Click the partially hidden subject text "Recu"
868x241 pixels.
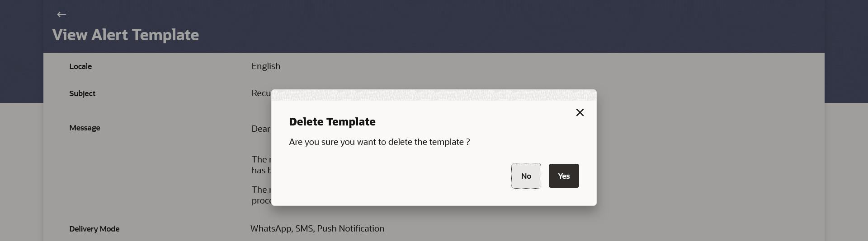click(261, 93)
